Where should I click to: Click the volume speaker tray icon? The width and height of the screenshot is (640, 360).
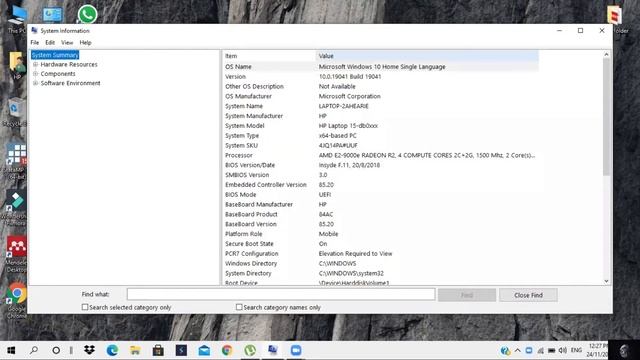click(x=562, y=350)
